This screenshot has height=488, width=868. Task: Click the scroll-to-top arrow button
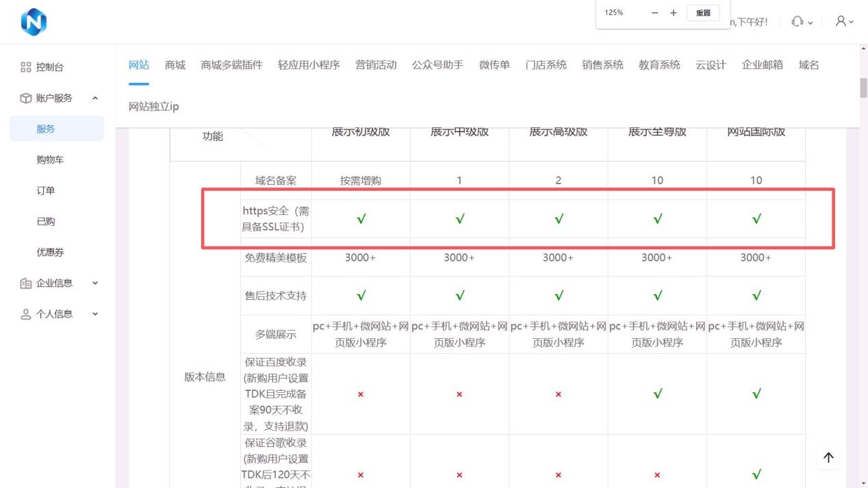coord(828,458)
